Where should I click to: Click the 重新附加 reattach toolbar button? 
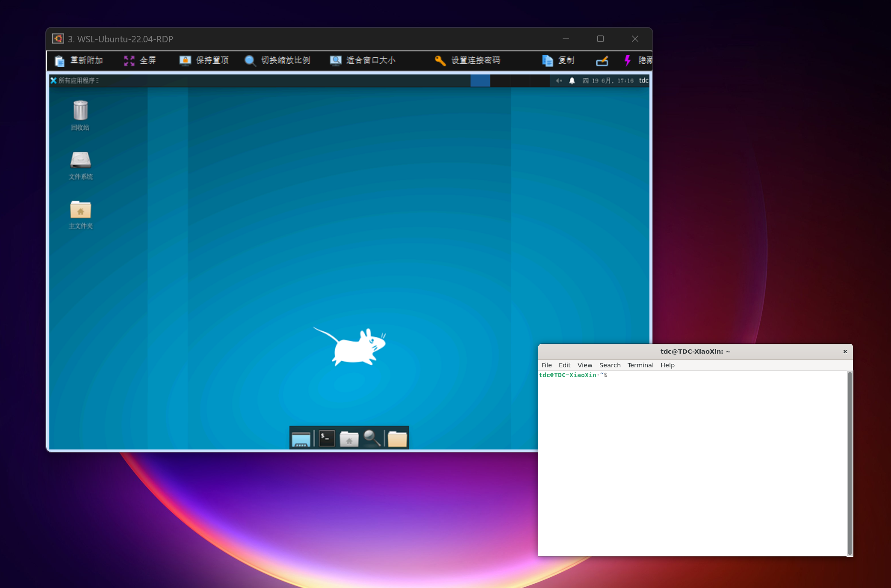click(79, 61)
